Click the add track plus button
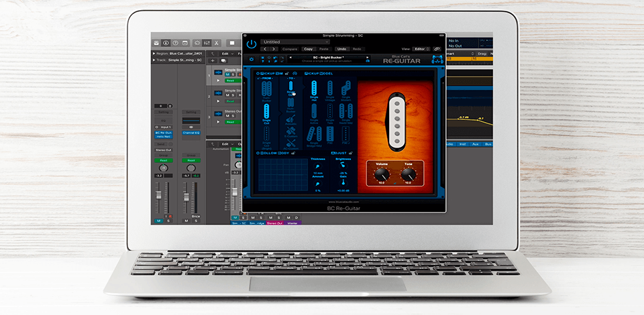The height and width of the screenshot is (315, 644). [x=213, y=60]
